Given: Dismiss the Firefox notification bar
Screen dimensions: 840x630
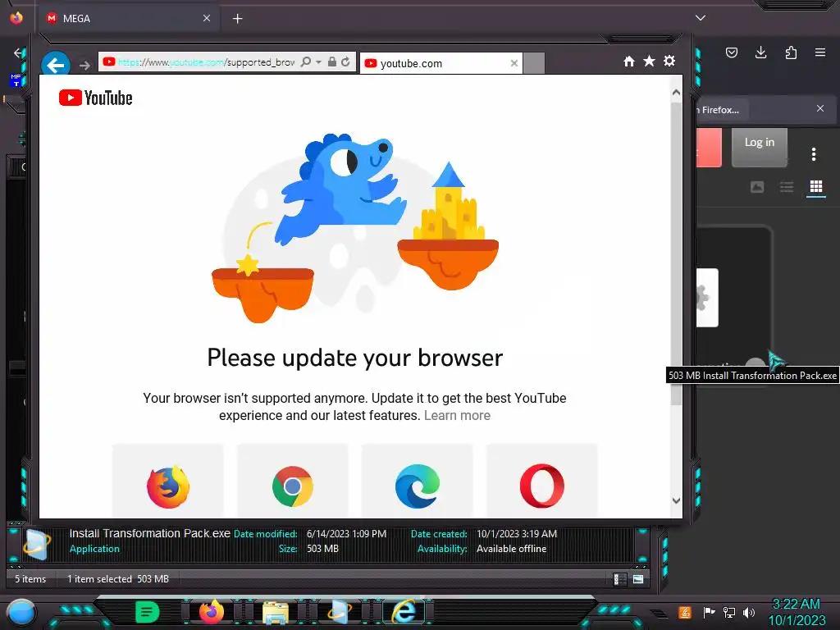Looking at the screenshot, I should (x=820, y=108).
